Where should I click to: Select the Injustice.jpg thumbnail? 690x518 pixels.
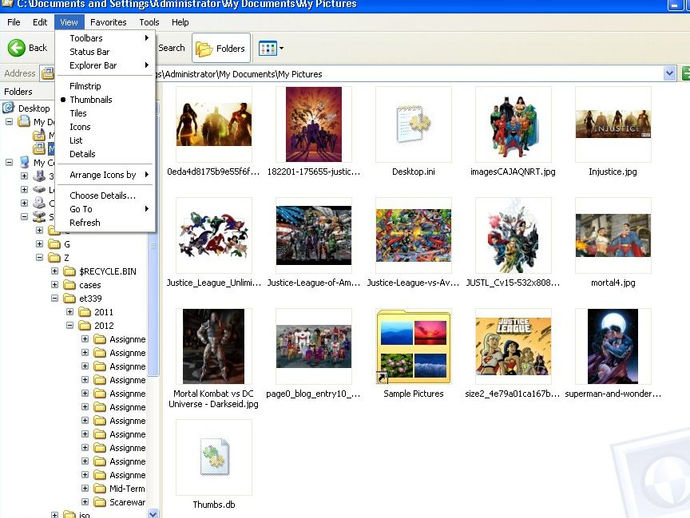pyautogui.click(x=613, y=124)
